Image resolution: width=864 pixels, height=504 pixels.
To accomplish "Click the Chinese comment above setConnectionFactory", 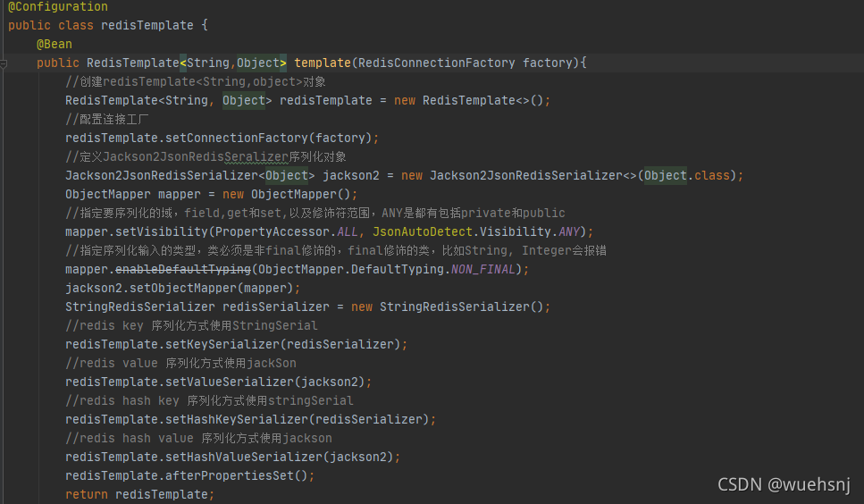I will (107, 119).
